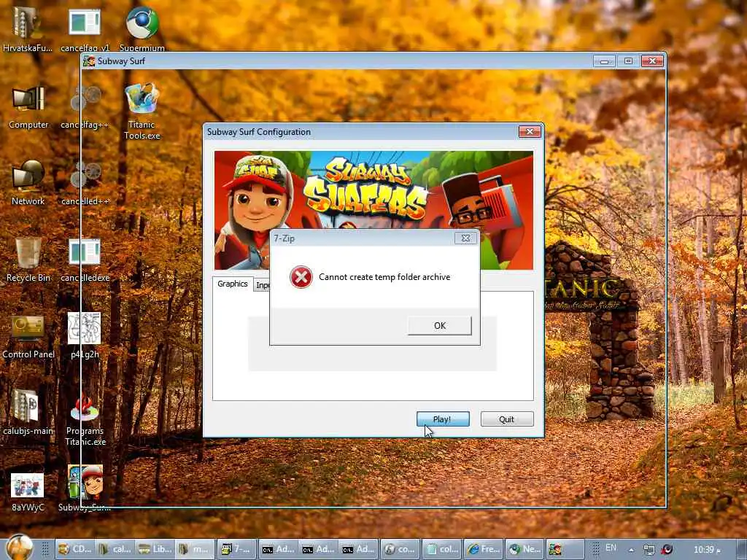The height and width of the screenshot is (560, 747).
Task: Click the Quit button in Configuration window
Action: click(x=507, y=419)
